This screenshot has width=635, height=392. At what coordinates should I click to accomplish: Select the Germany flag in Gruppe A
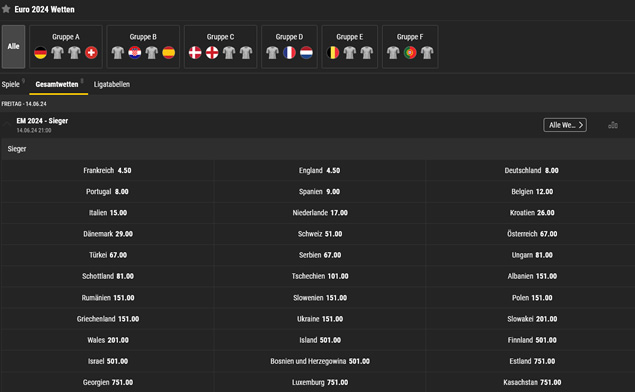[40, 53]
